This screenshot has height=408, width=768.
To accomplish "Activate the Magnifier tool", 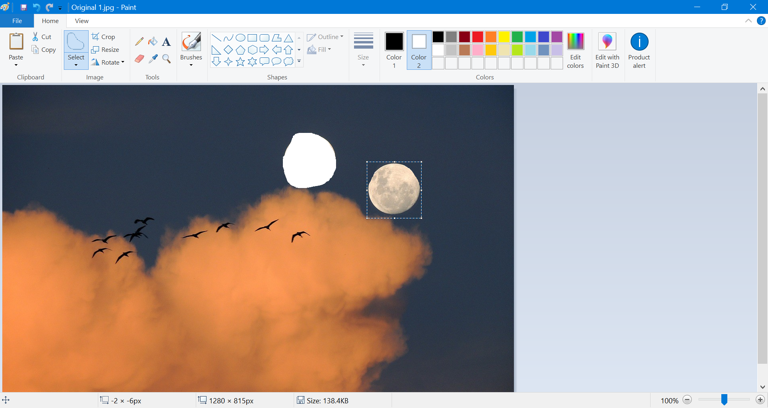I will [x=166, y=59].
